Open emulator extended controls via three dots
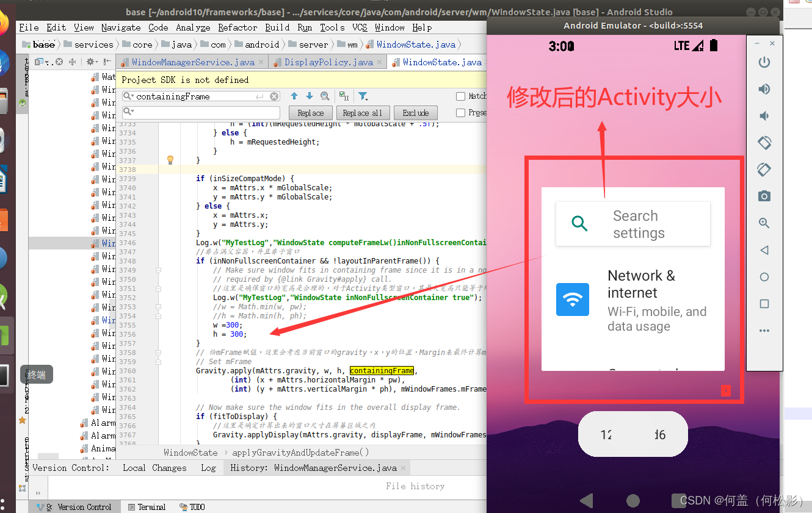 764,330
